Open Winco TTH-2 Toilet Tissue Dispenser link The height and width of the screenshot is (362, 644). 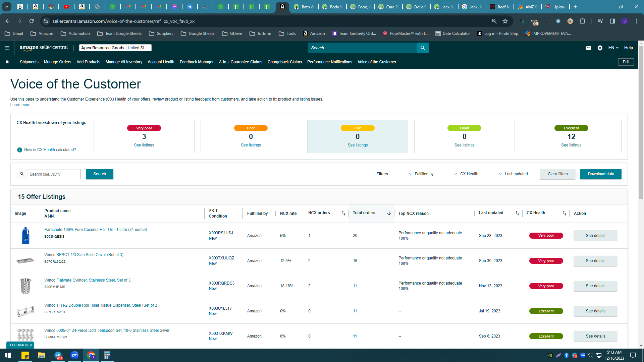pyautogui.click(x=101, y=305)
